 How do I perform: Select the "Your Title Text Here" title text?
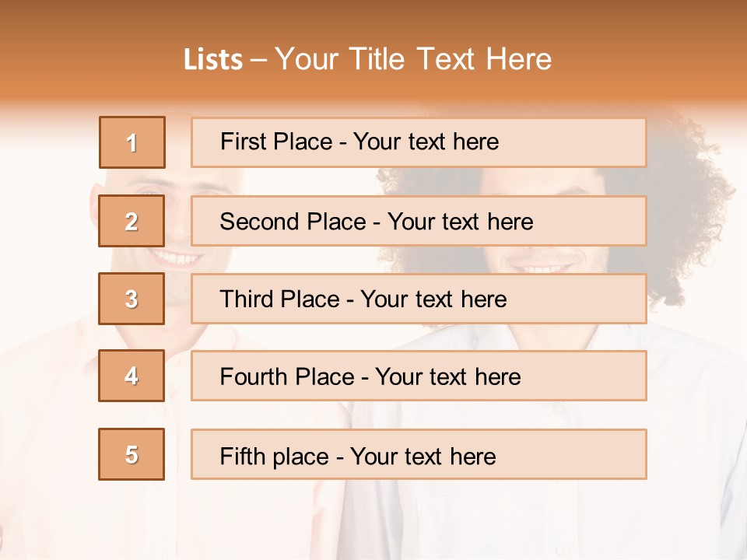click(413, 59)
